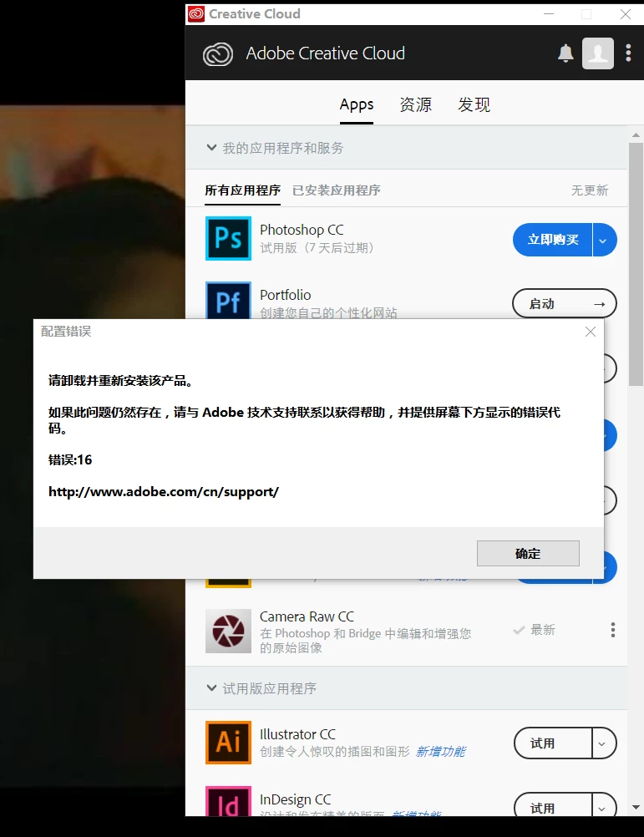Click the Portfolio Pf app icon

coord(228,301)
